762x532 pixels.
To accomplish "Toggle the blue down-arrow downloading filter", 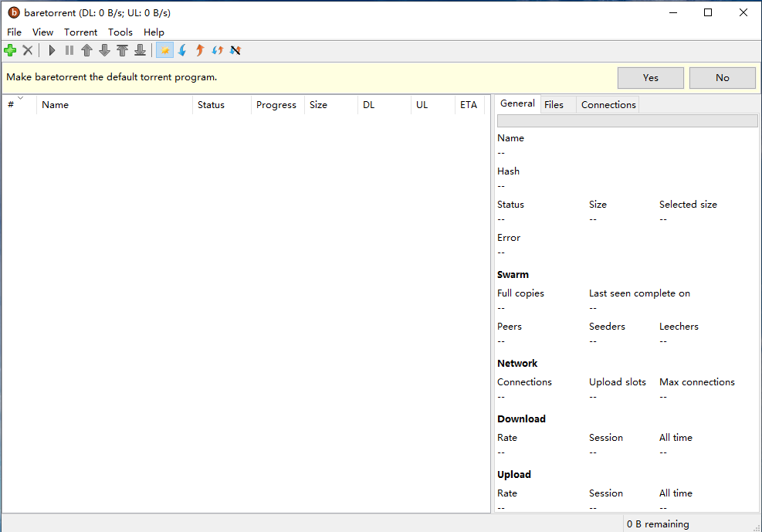I will click(183, 50).
